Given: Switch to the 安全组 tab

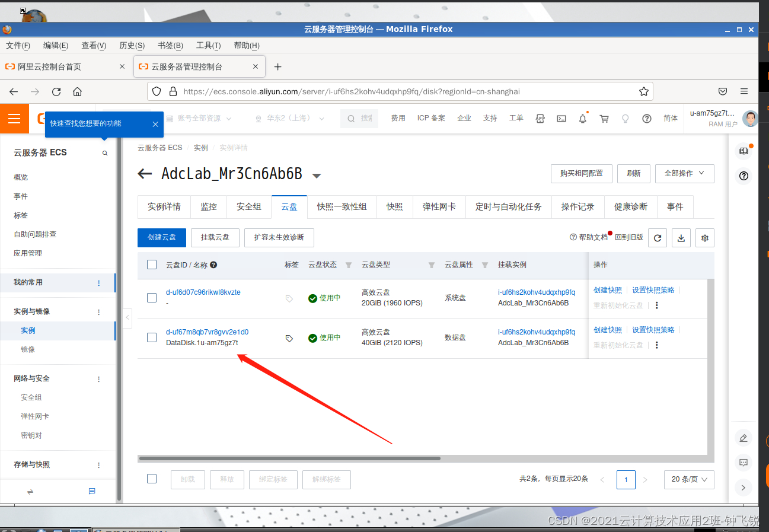Looking at the screenshot, I should pos(249,207).
